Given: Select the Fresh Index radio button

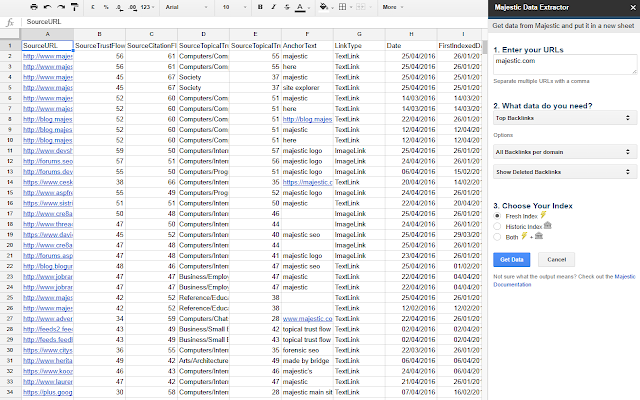Looking at the screenshot, I should pyautogui.click(x=500, y=214).
